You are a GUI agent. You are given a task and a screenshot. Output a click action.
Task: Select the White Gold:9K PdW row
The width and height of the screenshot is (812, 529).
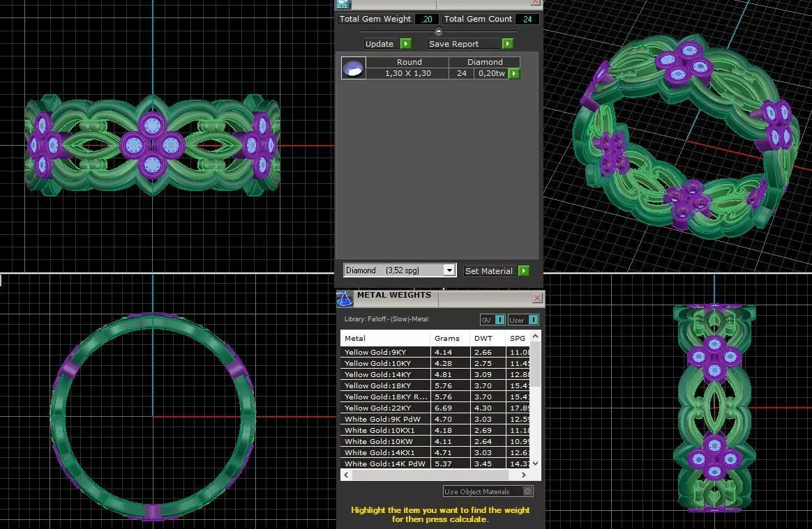435,420
